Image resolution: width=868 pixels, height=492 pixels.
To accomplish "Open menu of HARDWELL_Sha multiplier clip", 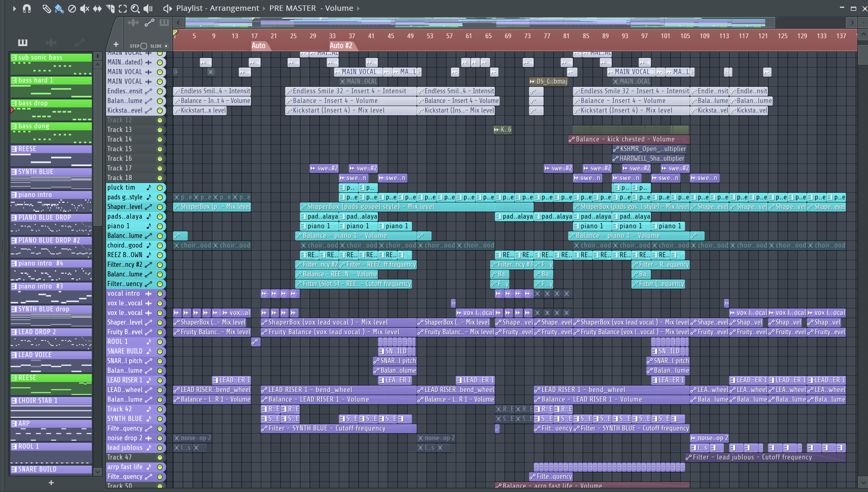I will [615, 159].
